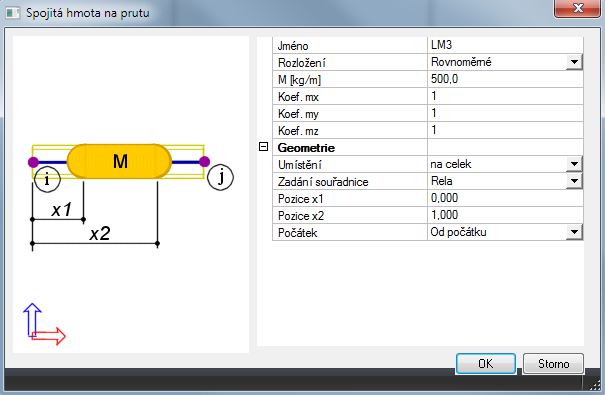Edit the Jméno field LM3
This screenshot has width=605, height=395.
505,45
